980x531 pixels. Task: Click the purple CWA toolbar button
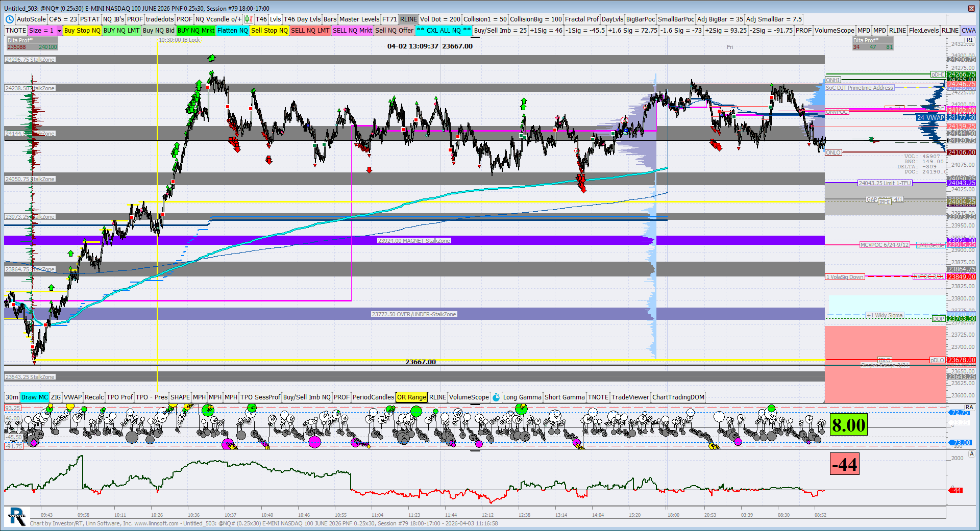click(968, 31)
